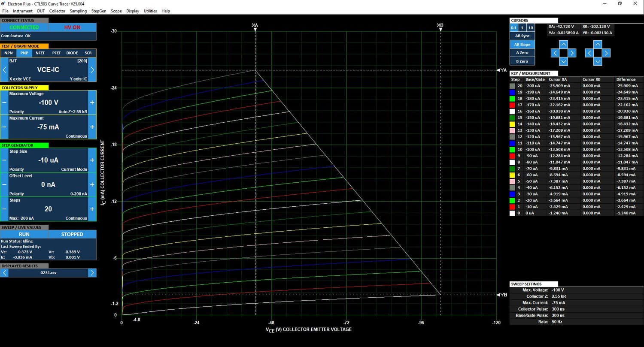The image size is (644, 347).
Task: Click the YA cursor marker at graph edge
Action: tap(502, 70)
